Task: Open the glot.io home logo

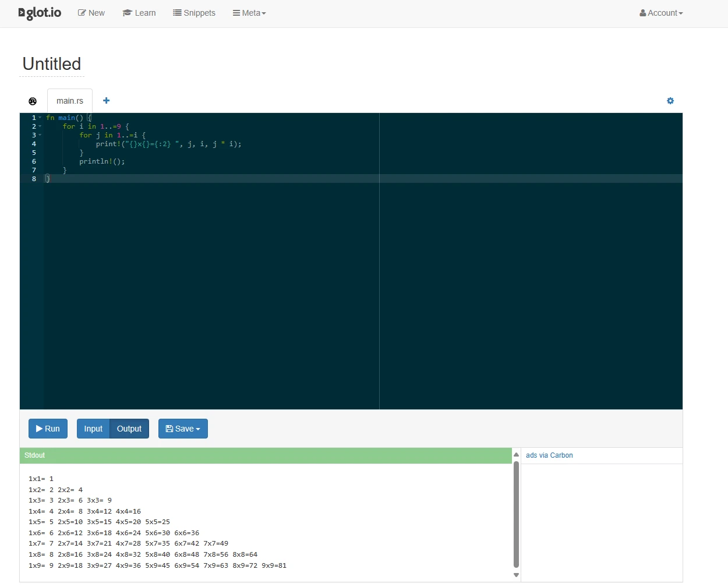Action: (x=40, y=13)
